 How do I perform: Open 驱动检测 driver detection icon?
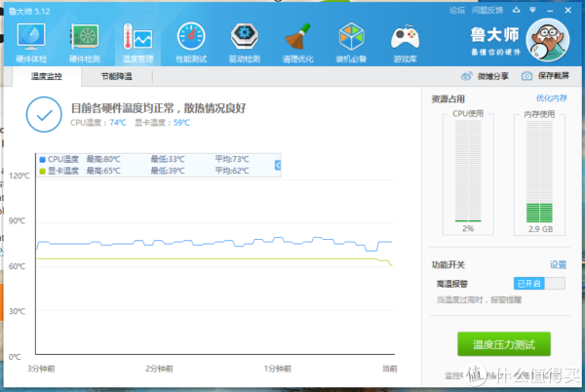(x=245, y=42)
